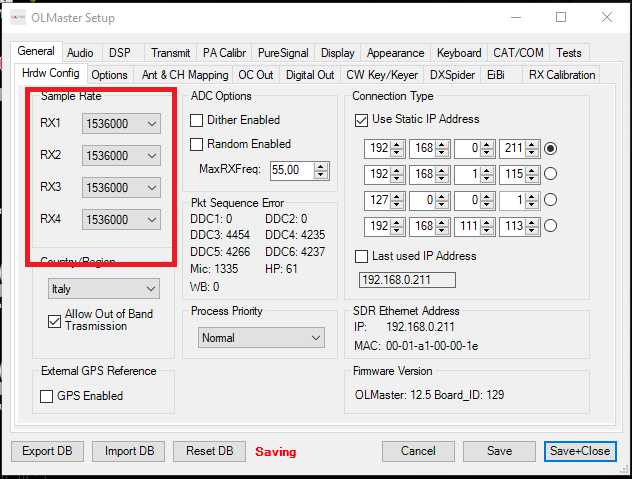Click the OLMaster app icon in title bar
Screen dimensions: 632x479
18,17
